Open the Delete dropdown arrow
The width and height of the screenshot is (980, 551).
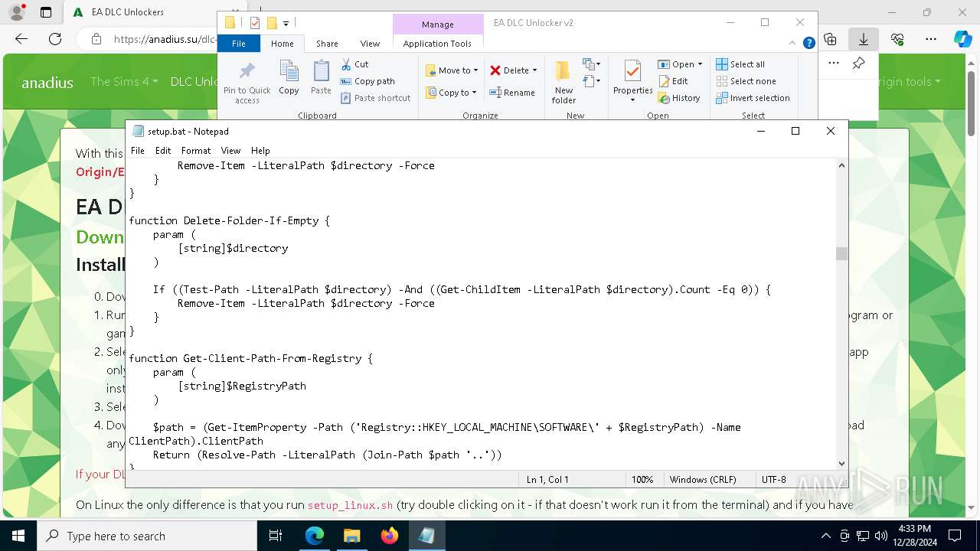[534, 70]
